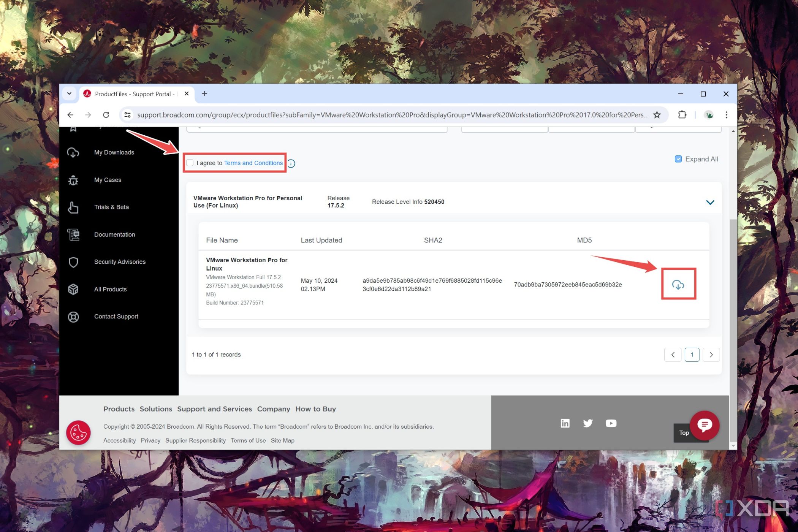Click page number 1 pagination button
The image size is (798, 532).
[x=692, y=355]
